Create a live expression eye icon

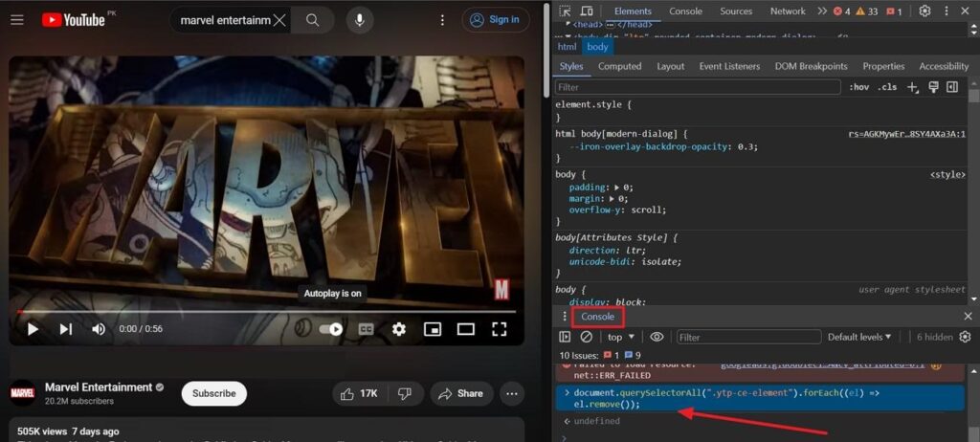(x=657, y=337)
